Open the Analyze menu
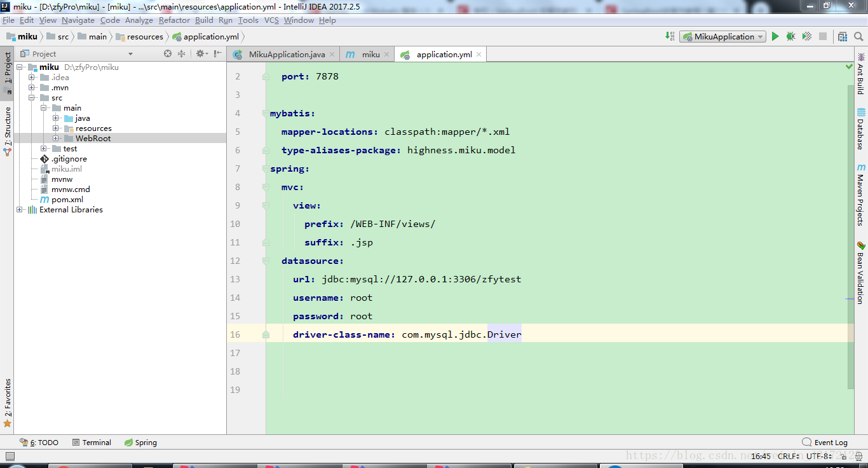868x468 pixels. pyautogui.click(x=139, y=20)
